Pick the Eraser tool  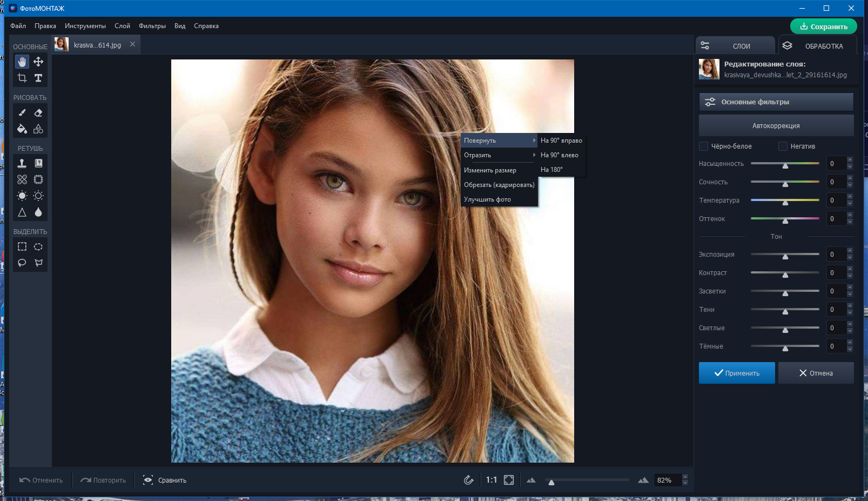[38, 112]
